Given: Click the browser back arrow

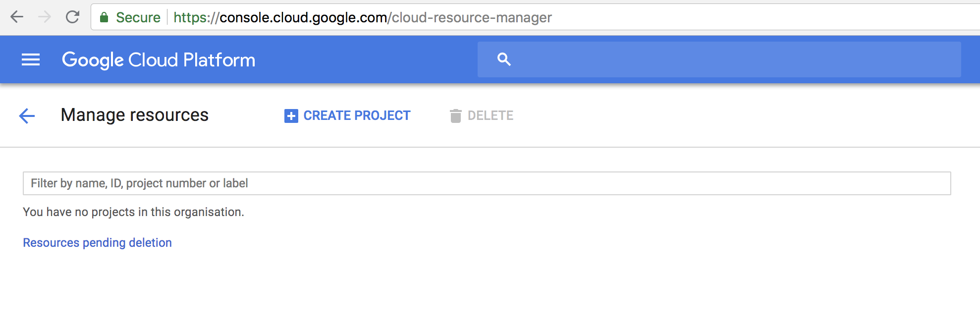Looking at the screenshot, I should tap(17, 17).
